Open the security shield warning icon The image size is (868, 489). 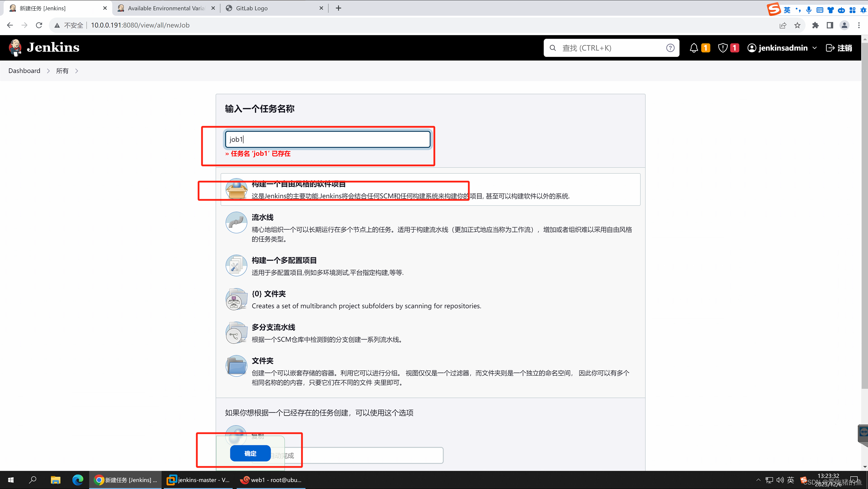pyautogui.click(x=723, y=48)
